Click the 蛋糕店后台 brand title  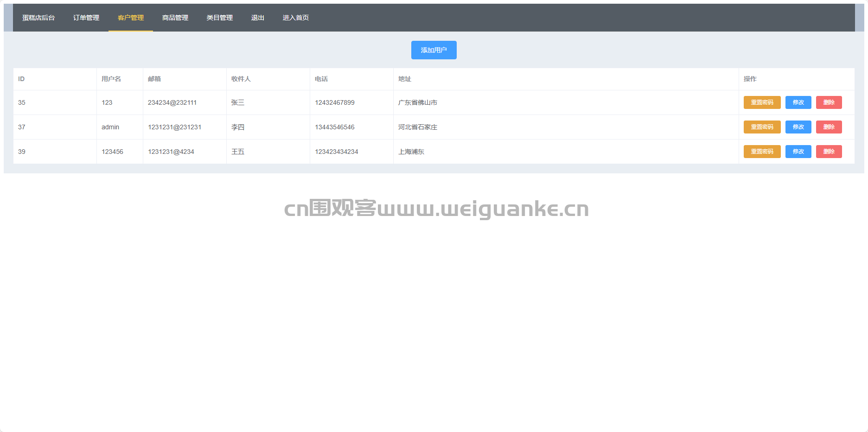point(38,18)
